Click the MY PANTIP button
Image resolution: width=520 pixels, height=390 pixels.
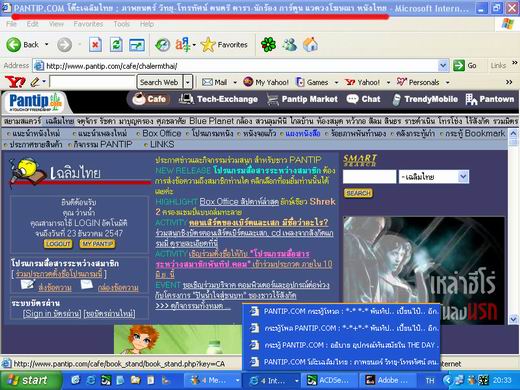tap(98, 244)
